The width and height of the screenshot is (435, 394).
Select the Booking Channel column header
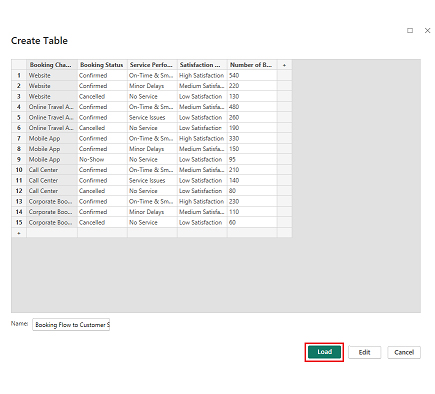click(52, 65)
